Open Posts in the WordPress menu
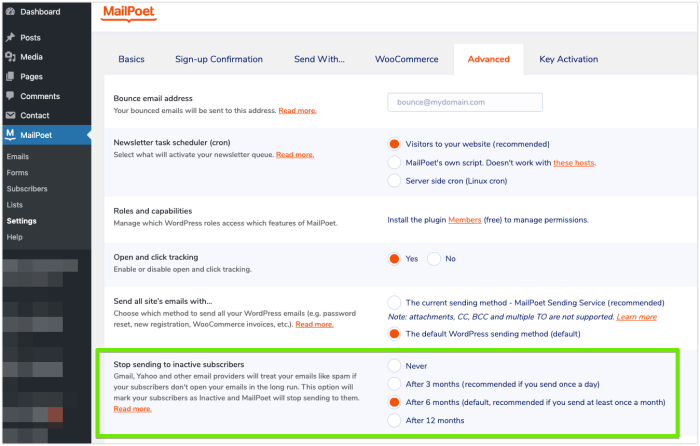The height and width of the screenshot is (446, 700). tap(30, 38)
